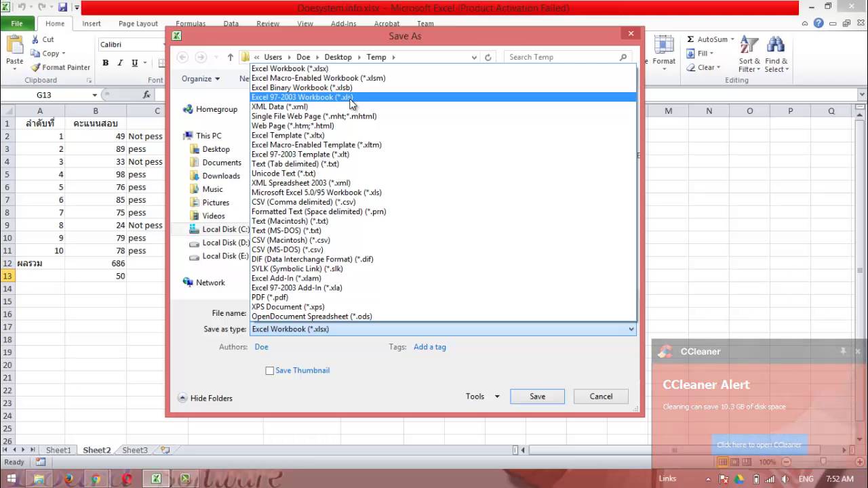
Task: Collapse folders with Hide Folders
Action: tap(205, 398)
